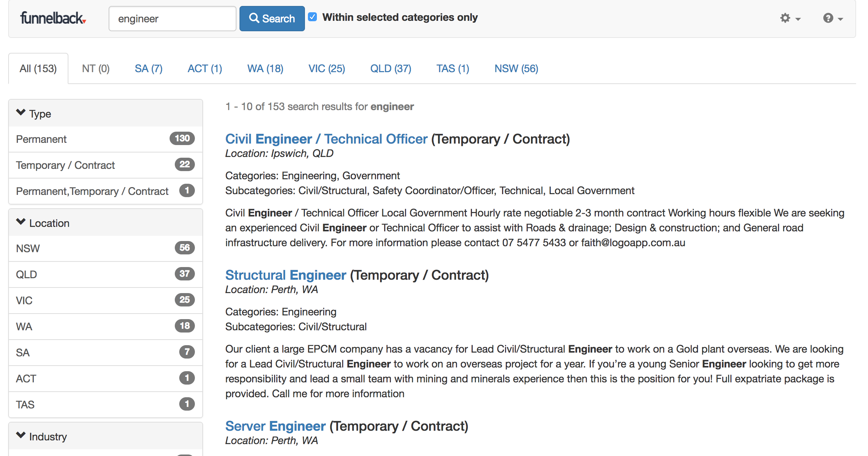
Task: Click into the engineer search field
Action: [x=172, y=19]
